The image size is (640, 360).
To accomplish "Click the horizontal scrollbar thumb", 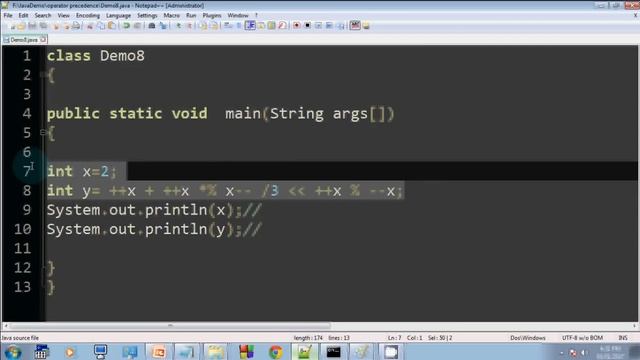I will point(171,326).
